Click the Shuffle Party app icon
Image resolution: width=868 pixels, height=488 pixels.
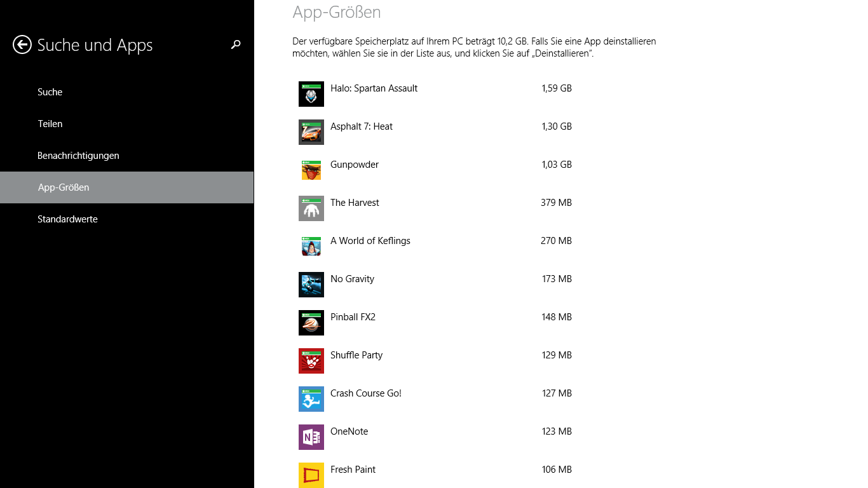point(311,361)
